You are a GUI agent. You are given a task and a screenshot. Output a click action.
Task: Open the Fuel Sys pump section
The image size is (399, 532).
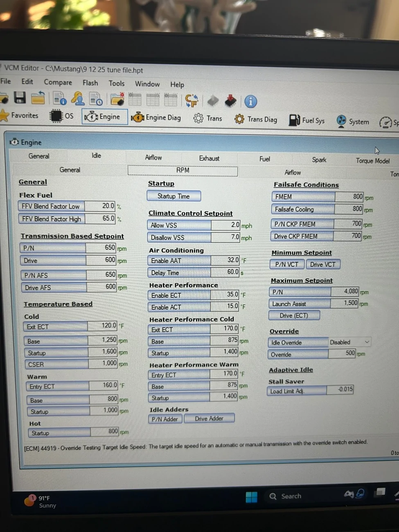307,120
